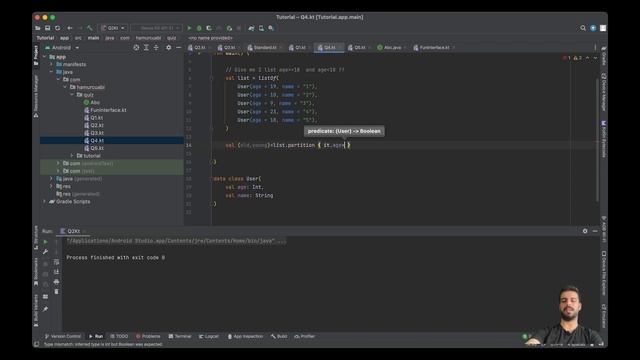
Task: Click the print icon in Run panel
Action: click(56, 282)
